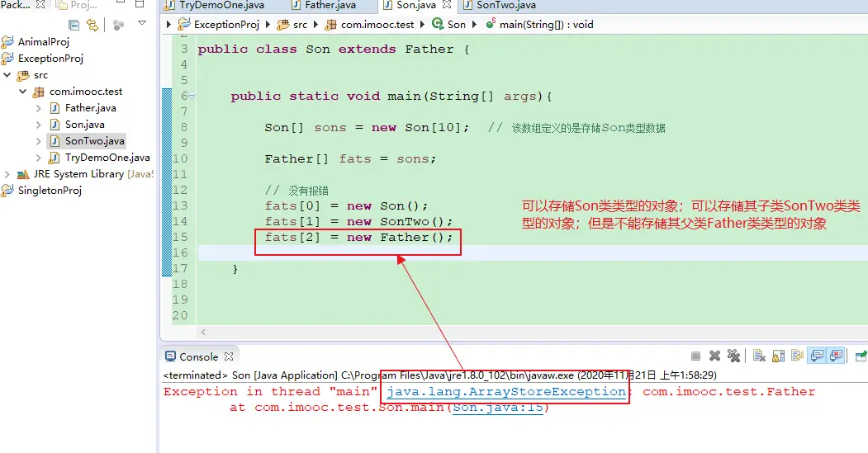Place cursor on empty line 16
Image resolution: width=868 pixels, height=453 pixels.
pyautogui.click(x=533, y=252)
